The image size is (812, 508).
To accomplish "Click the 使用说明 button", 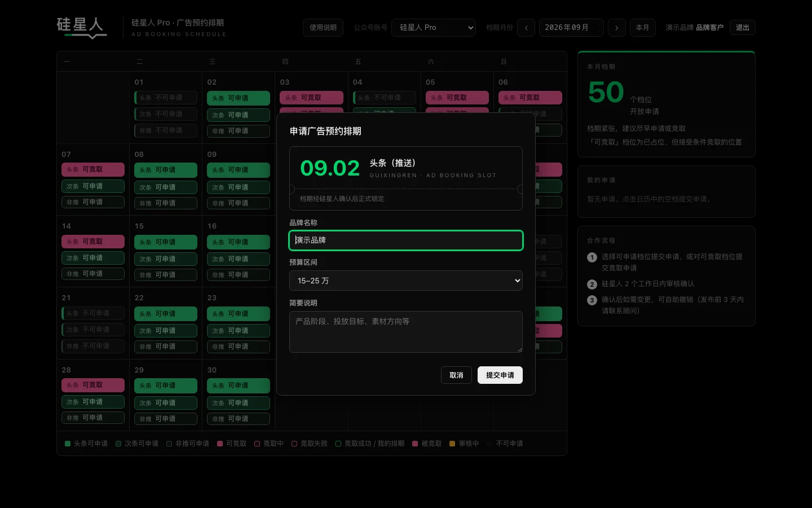I will tap(323, 28).
